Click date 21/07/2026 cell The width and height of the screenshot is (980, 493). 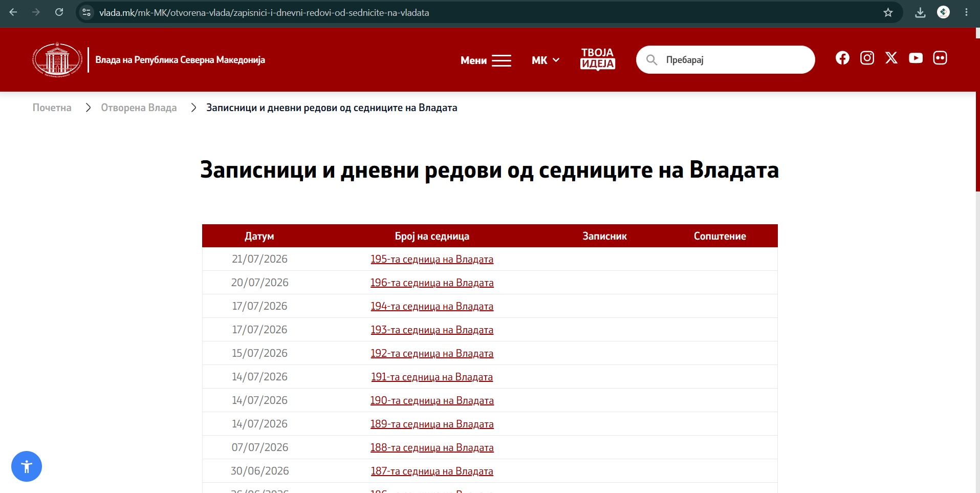pos(259,259)
